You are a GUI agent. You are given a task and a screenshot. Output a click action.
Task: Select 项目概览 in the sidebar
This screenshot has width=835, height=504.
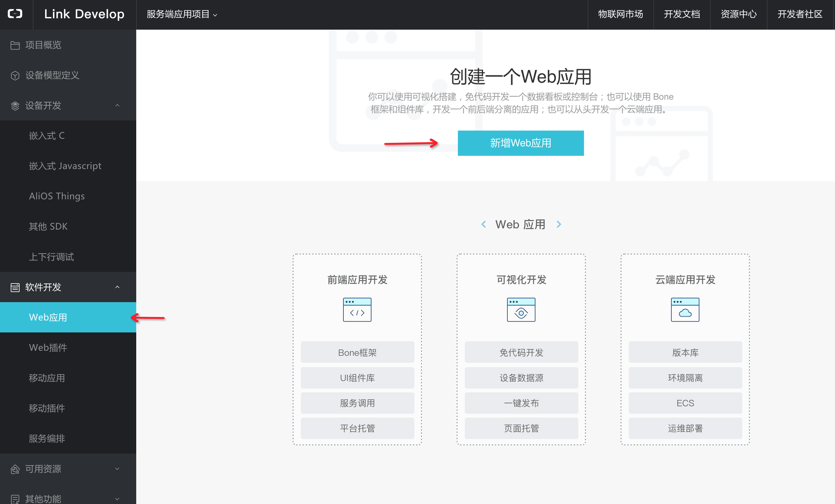click(68, 45)
